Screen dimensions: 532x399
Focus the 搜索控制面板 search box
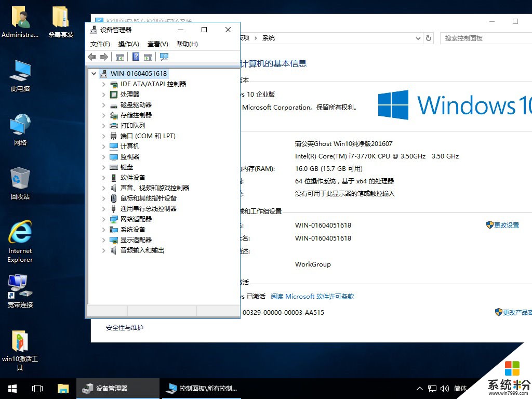486,38
